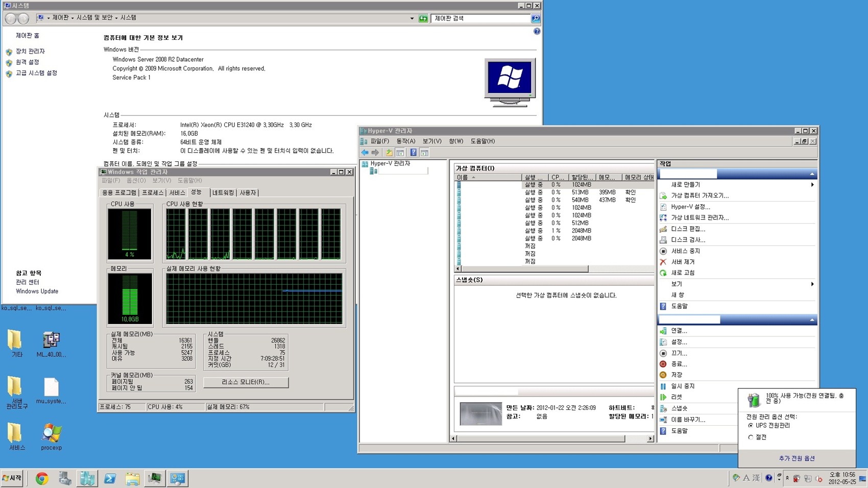Click 서비스 중지 action
The width and height of the screenshot is (868, 488).
coord(685,251)
